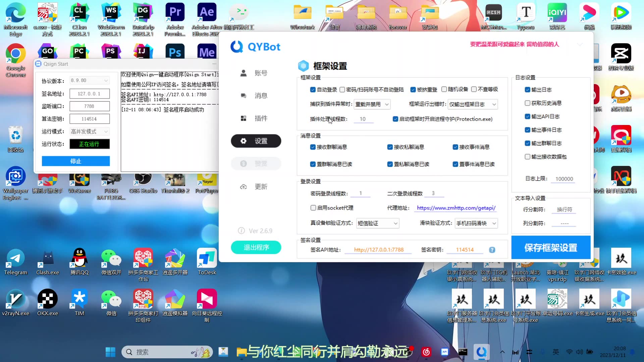Click 保存框架设置 save button
The width and height of the screenshot is (644, 362).
(551, 248)
